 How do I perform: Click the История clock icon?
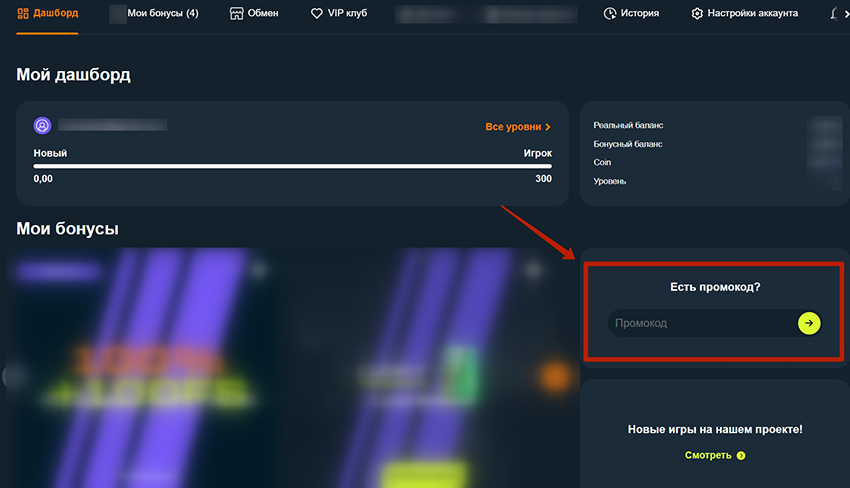pos(610,14)
